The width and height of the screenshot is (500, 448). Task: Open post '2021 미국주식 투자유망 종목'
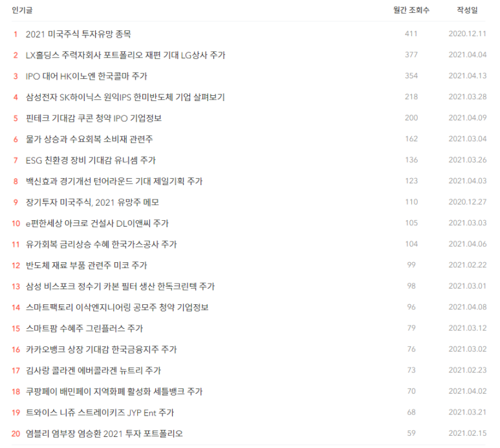click(x=78, y=34)
